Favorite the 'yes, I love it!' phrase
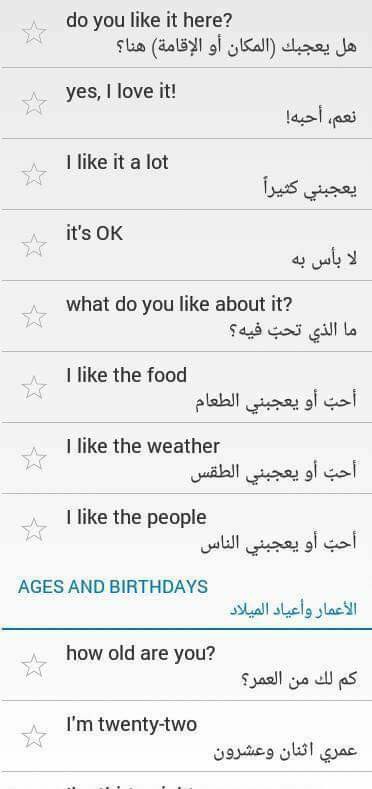This screenshot has height=789, width=372. click(34, 104)
